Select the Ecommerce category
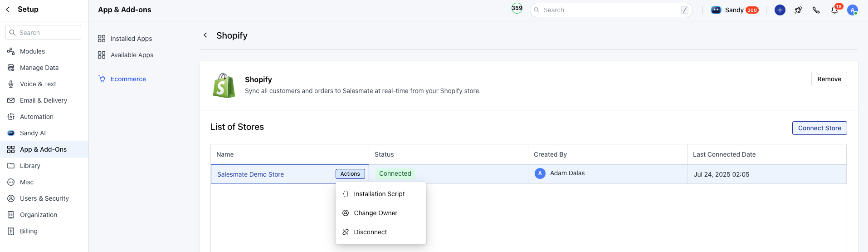This screenshot has height=252, width=868. (128, 79)
